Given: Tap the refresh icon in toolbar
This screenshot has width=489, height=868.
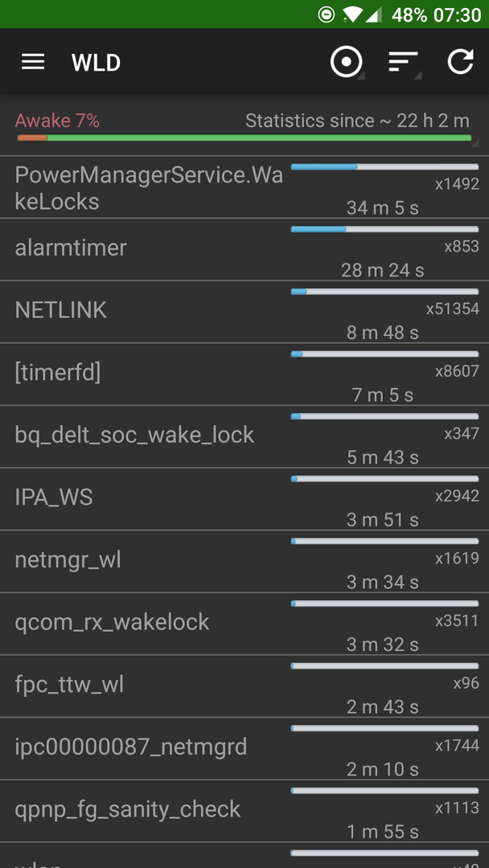Looking at the screenshot, I should [461, 63].
